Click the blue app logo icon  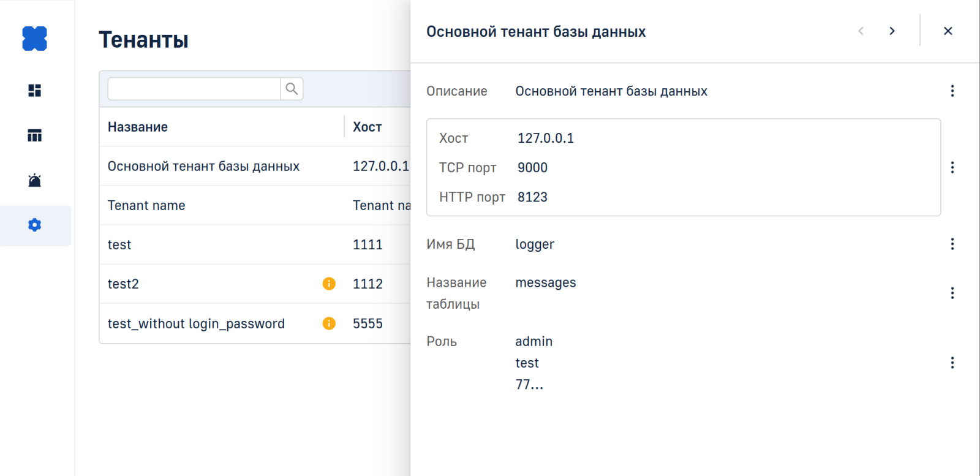[x=34, y=39]
